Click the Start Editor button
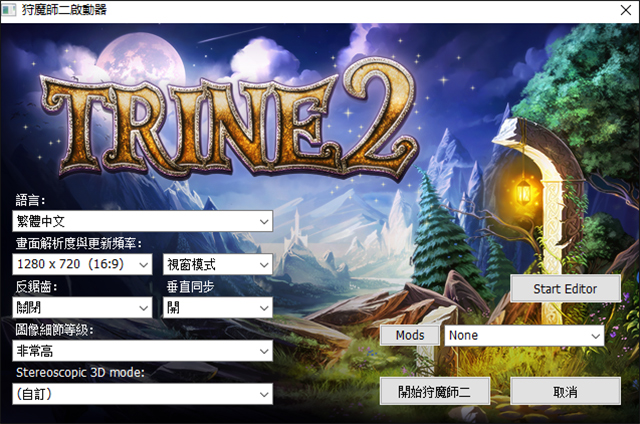 (x=565, y=289)
